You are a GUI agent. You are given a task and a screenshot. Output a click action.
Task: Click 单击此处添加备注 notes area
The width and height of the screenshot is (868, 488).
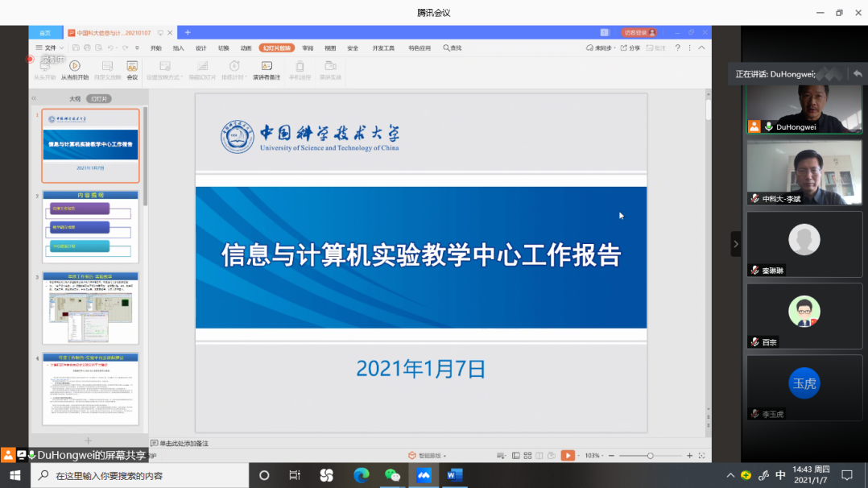184,443
